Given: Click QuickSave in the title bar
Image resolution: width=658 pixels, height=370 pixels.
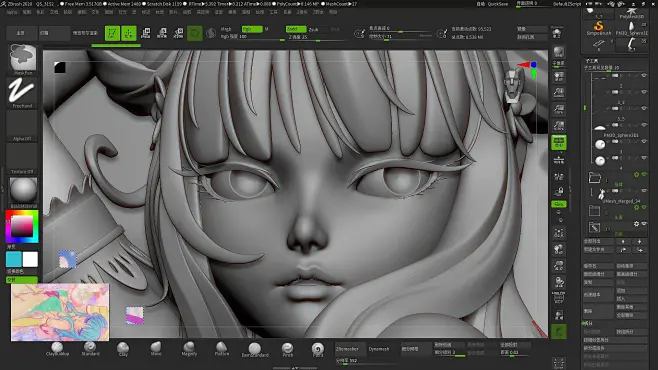Looking at the screenshot, I should pos(498,4).
